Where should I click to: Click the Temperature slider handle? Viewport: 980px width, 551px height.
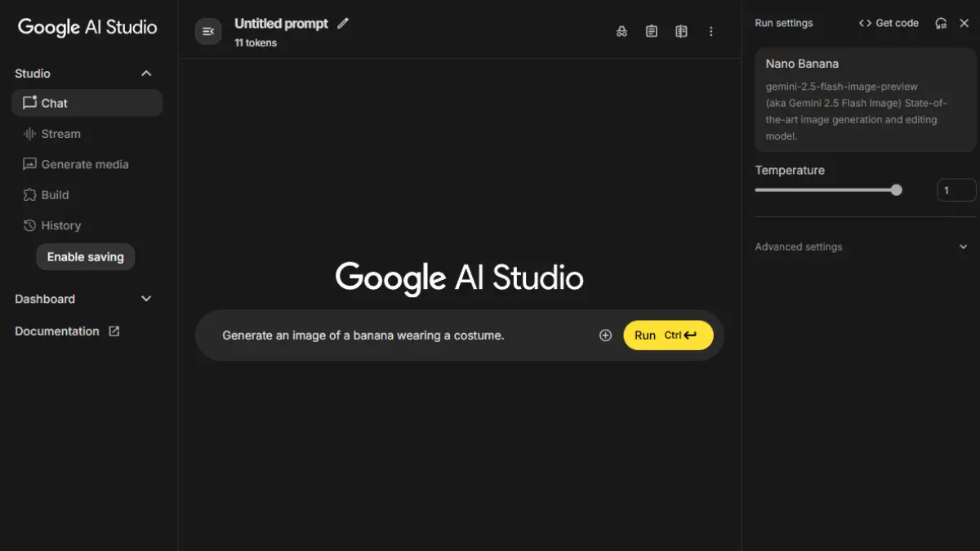pyautogui.click(x=897, y=190)
